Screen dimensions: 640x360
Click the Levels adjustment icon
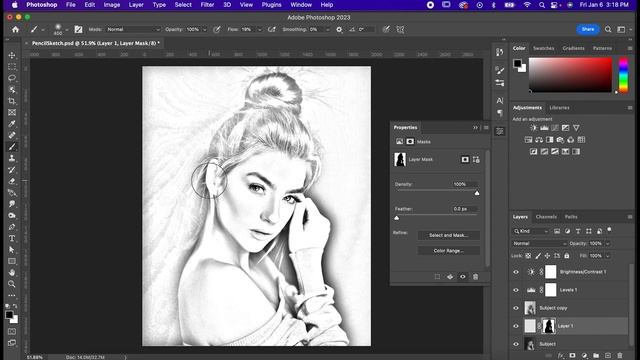544,128
